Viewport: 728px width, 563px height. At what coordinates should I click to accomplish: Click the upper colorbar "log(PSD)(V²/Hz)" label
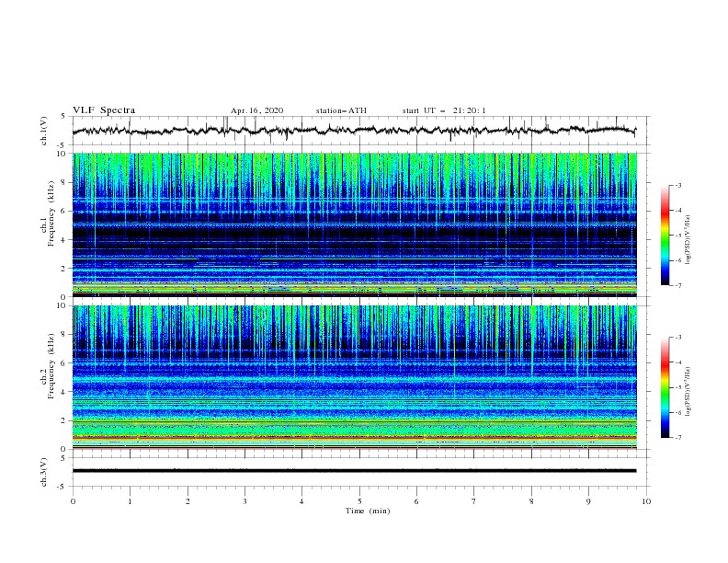pyautogui.click(x=688, y=240)
